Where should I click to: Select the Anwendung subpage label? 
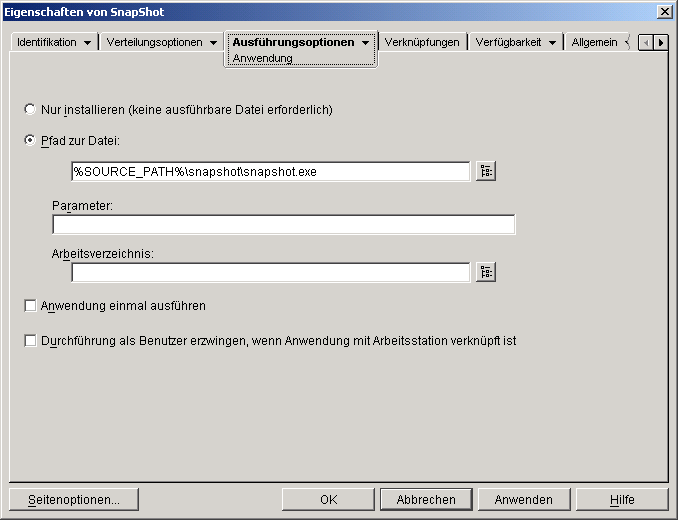pos(263,58)
